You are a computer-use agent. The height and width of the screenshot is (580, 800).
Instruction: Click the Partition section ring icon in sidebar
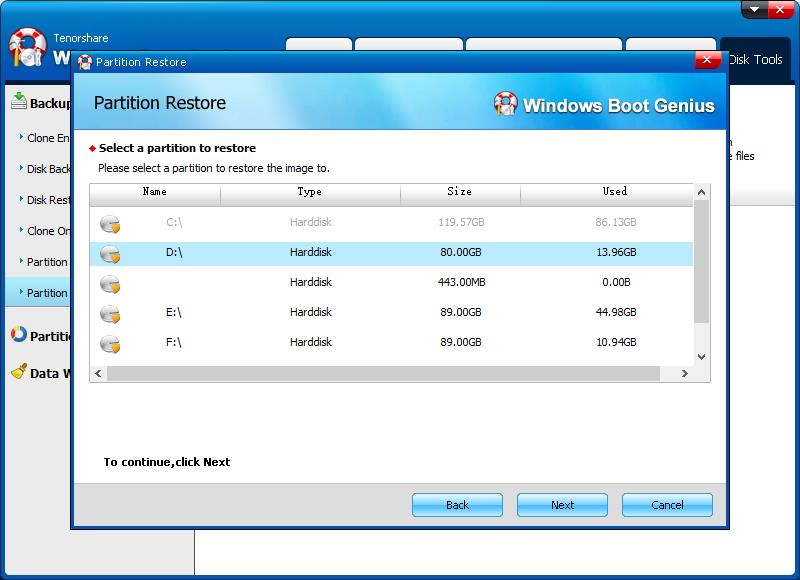pos(18,334)
